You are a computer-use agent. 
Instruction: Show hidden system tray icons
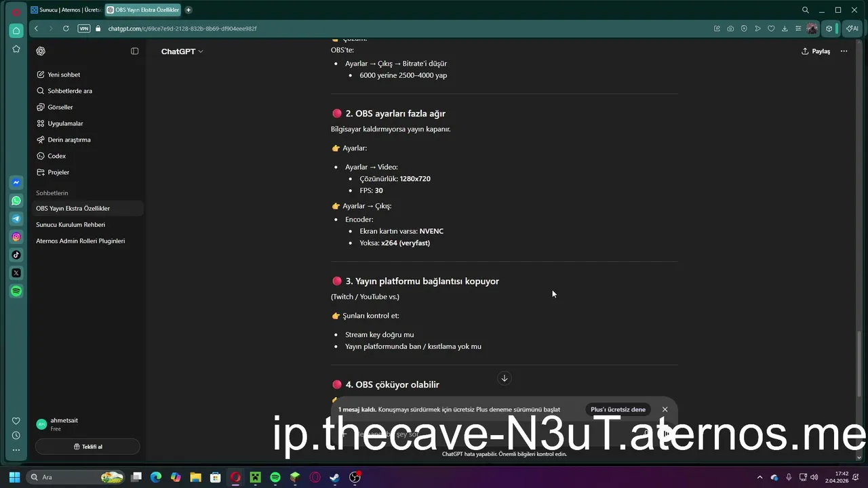coord(759,477)
